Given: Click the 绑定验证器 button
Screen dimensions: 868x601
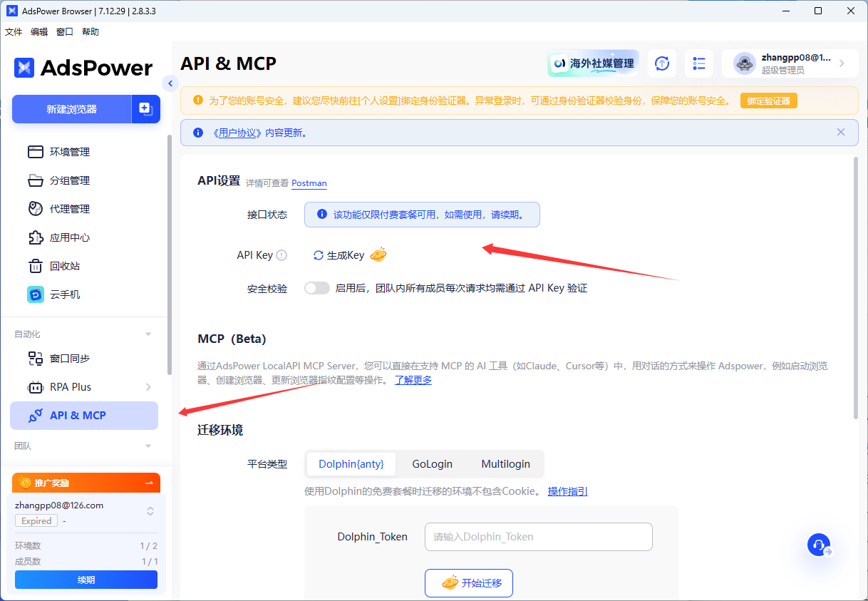Looking at the screenshot, I should click(769, 101).
